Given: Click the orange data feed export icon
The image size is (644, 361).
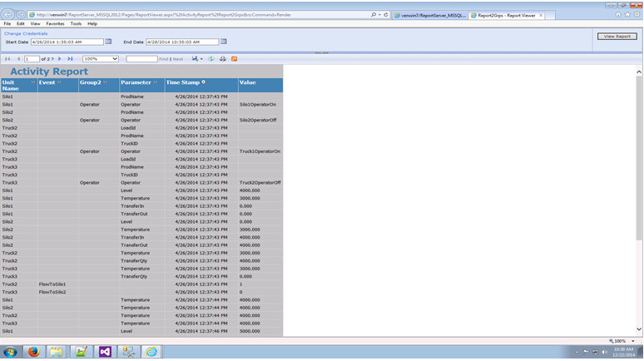Looking at the screenshot, I should pyautogui.click(x=234, y=59).
